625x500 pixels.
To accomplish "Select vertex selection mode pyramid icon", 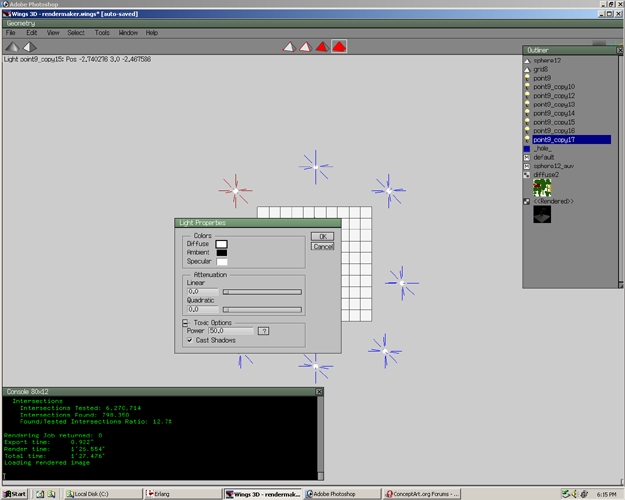I will (x=289, y=47).
